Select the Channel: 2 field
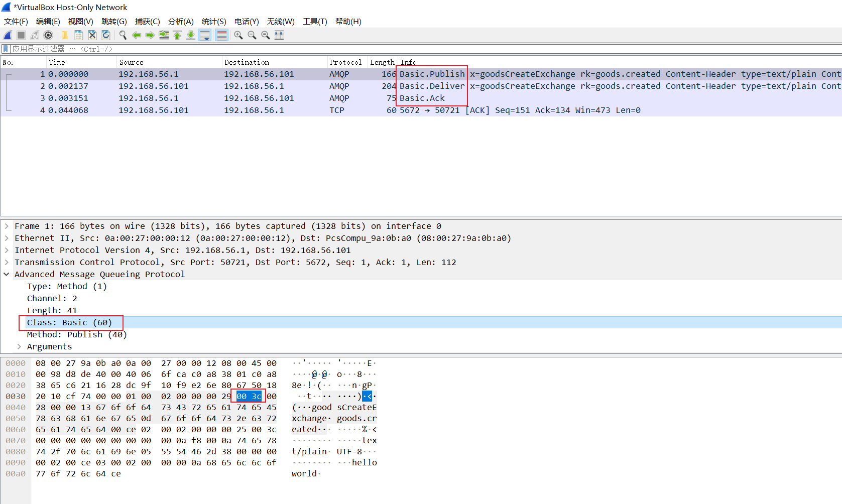This screenshot has width=842, height=504. pyautogui.click(x=52, y=299)
